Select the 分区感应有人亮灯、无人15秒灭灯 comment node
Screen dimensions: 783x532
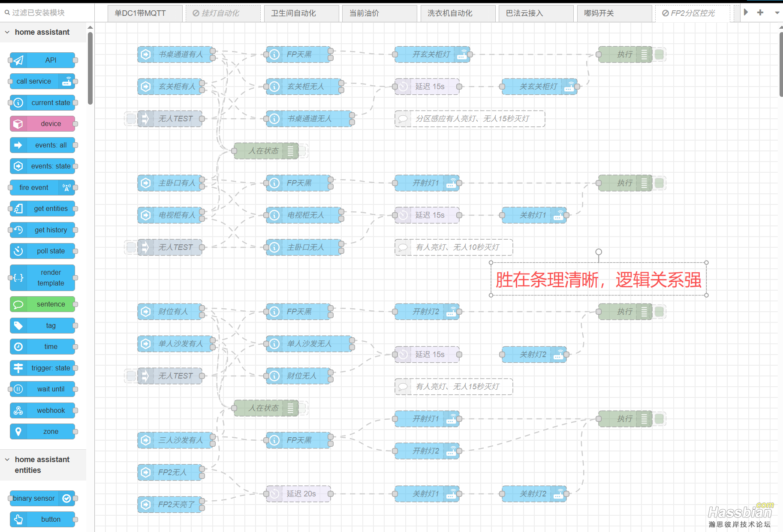click(x=470, y=119)
